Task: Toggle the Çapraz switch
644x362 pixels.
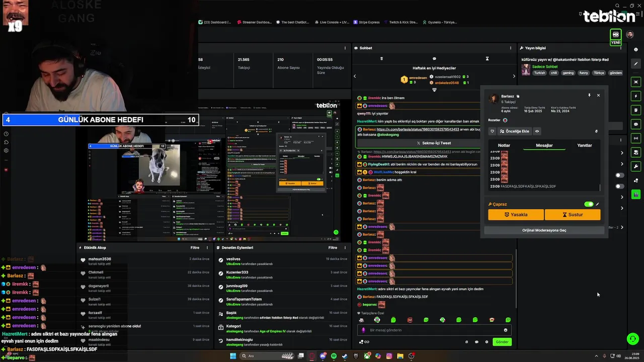Action: (589, 204)
